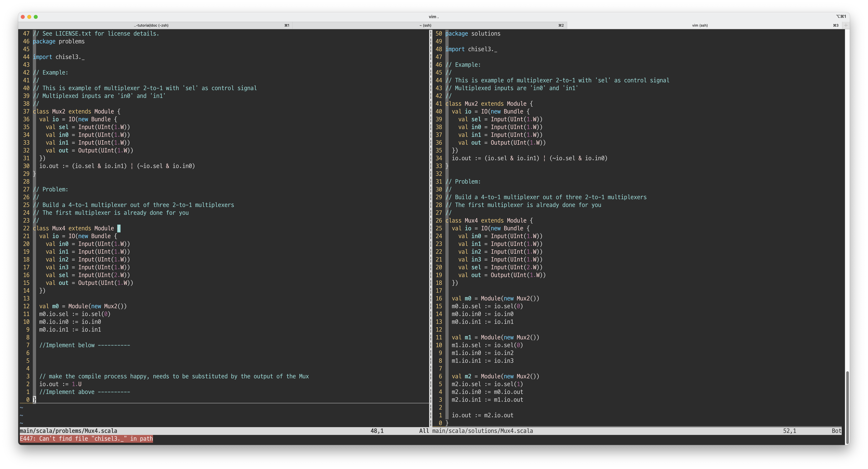Image resolution: width=868 pixels, height=469 pixels.
Task: Close the terminal window with red button
Action: [23, 17]
